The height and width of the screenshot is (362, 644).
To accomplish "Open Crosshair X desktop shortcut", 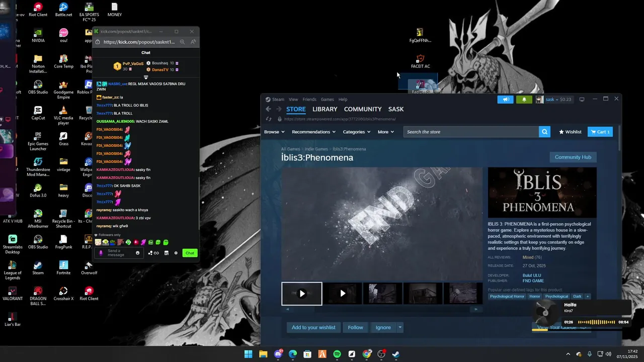I will (63, 294).
